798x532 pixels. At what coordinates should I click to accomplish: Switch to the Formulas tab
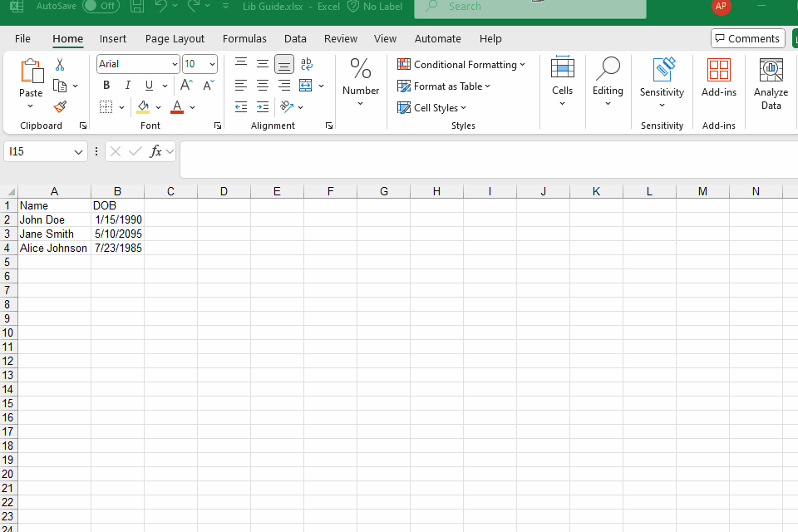(244, 39)
